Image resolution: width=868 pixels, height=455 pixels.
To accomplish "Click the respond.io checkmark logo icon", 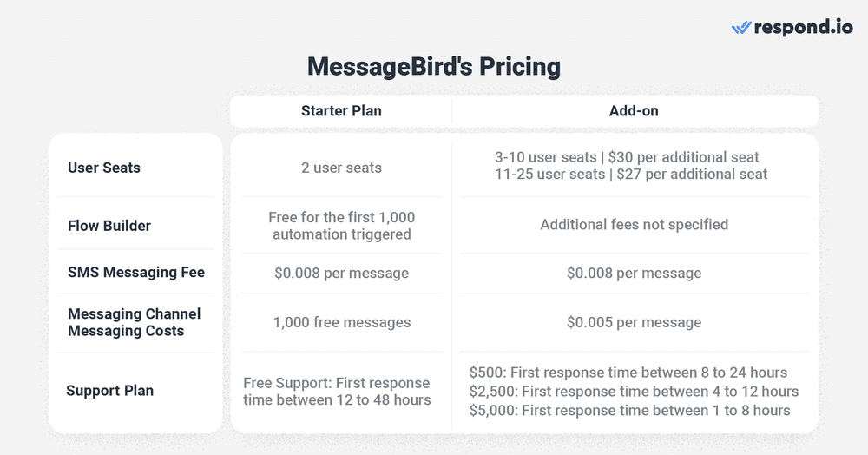I will pos(741,28).
